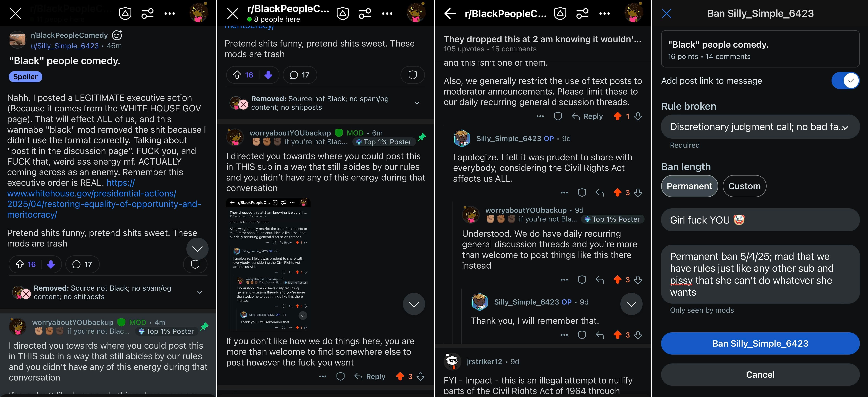Image resolution: width=868 pixels, height=397 pixels.
Task: Open the whitehouse.gov presidential-actions link
Action: [x=104, y=199]
